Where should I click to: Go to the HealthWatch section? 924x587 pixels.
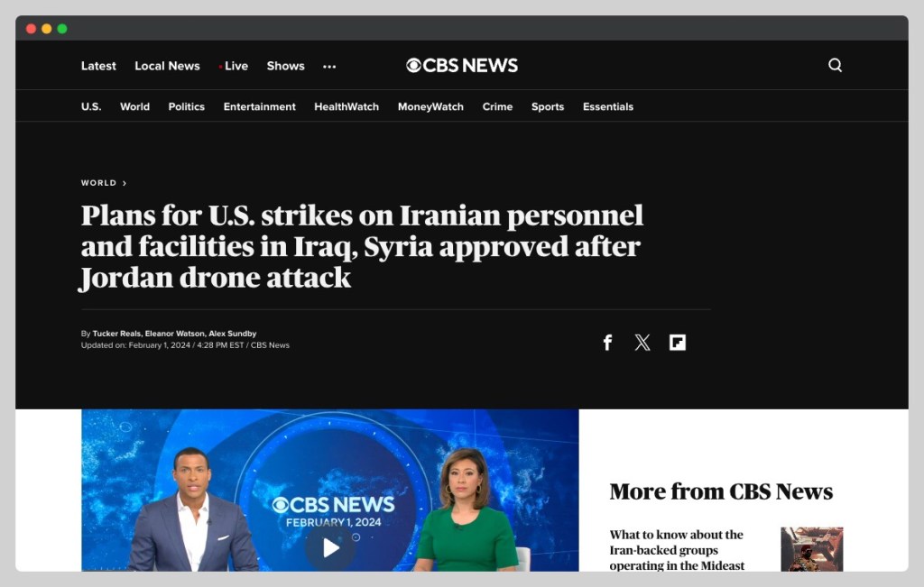(346, 106)
